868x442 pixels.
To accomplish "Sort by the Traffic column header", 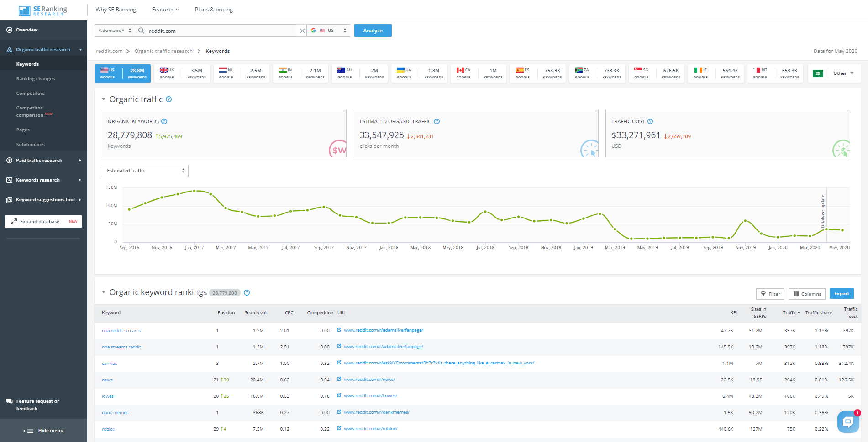I will pyautogui.click(x=791, y=313).
